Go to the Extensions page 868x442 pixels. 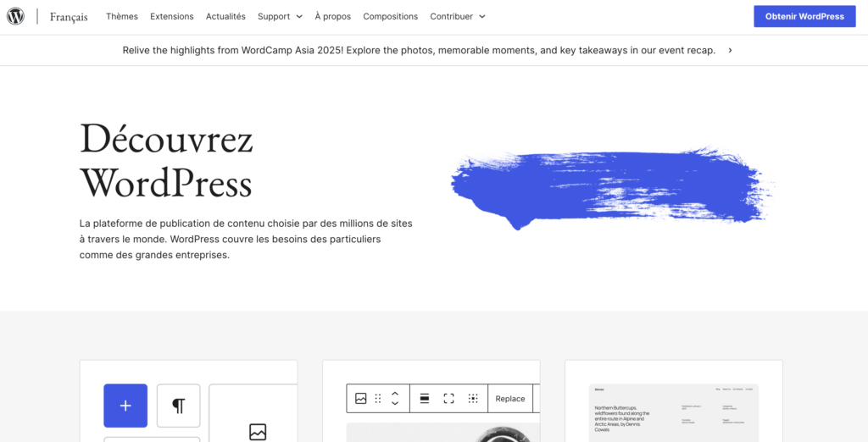click(x=171, y=17)
